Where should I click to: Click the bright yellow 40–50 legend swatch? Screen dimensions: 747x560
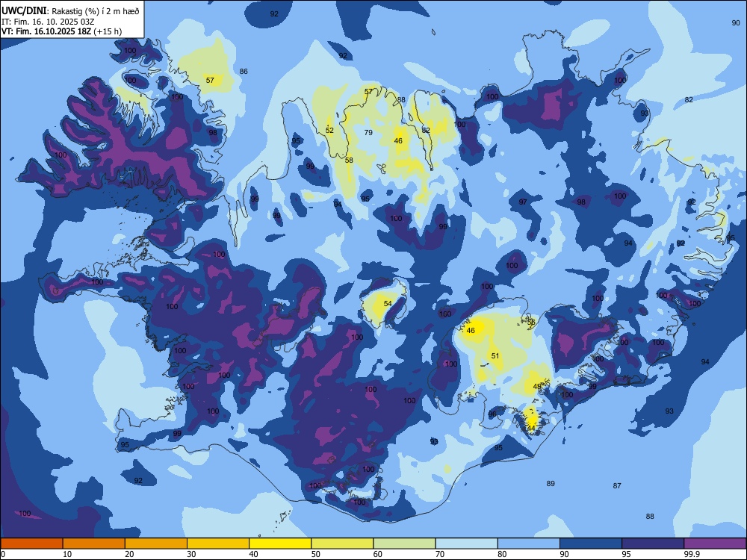[x=280, y=544]
